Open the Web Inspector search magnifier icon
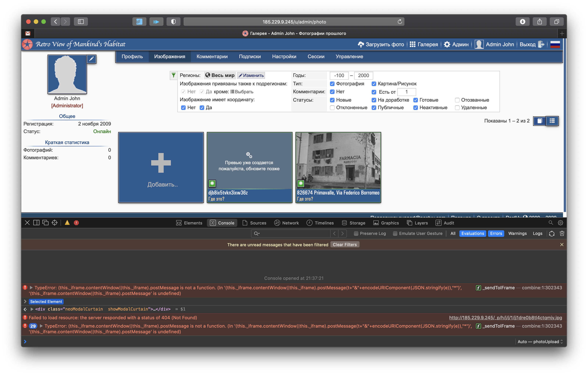 tap(551, 223)
